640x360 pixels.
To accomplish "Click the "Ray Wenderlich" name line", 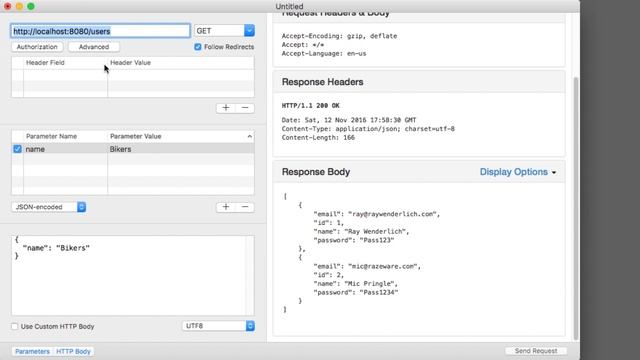I will [361, 231].
